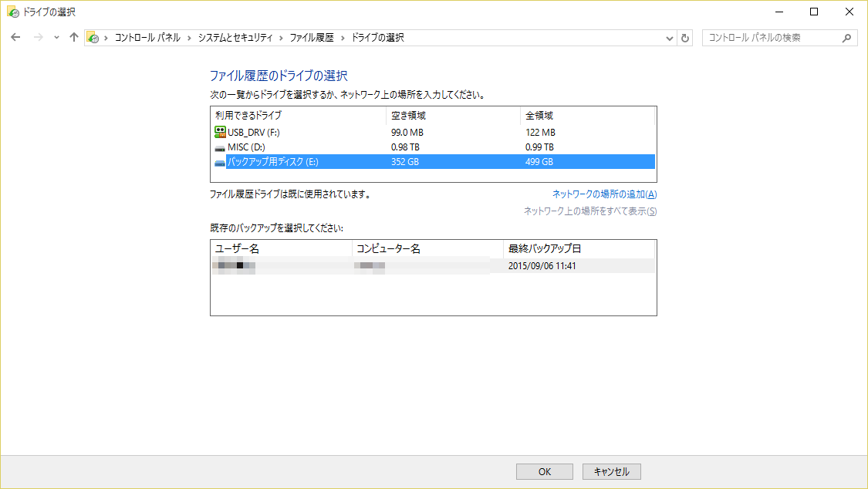The height and width of the screenshot is (489, 868).
Task: Click the back navigation arrow
Action: tap(15, 38)
